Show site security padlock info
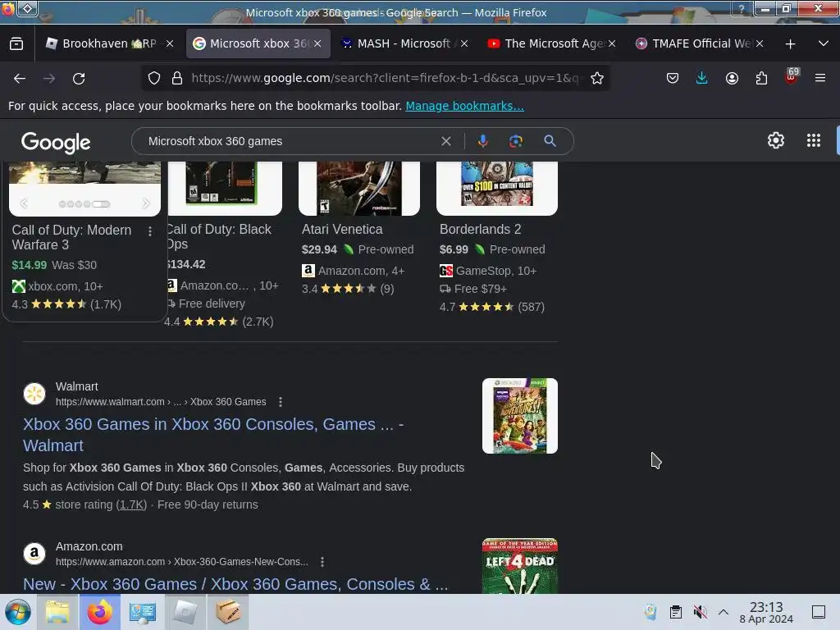 [x=177, y=78]
